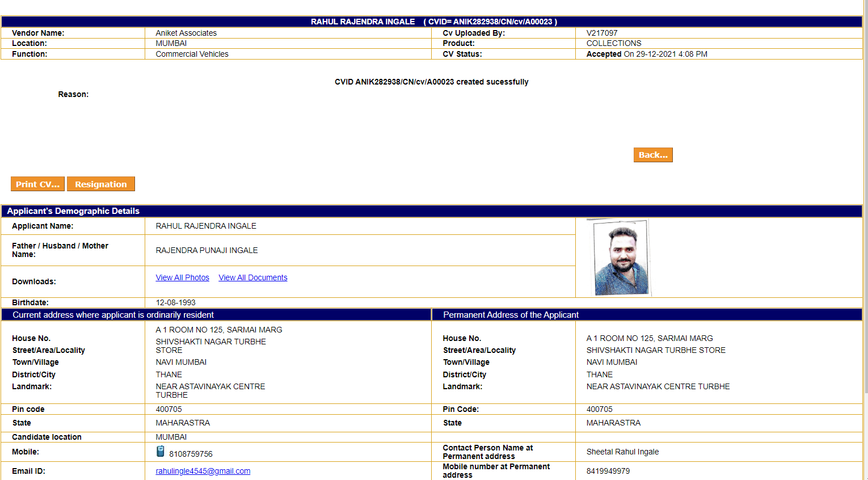Open the View All Documents link

[252, 277]
